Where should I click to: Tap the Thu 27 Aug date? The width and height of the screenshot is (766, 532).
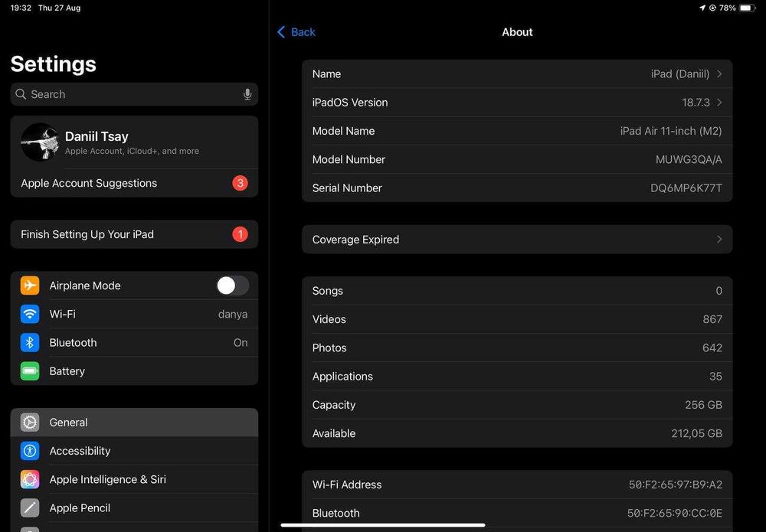[60, 8]
